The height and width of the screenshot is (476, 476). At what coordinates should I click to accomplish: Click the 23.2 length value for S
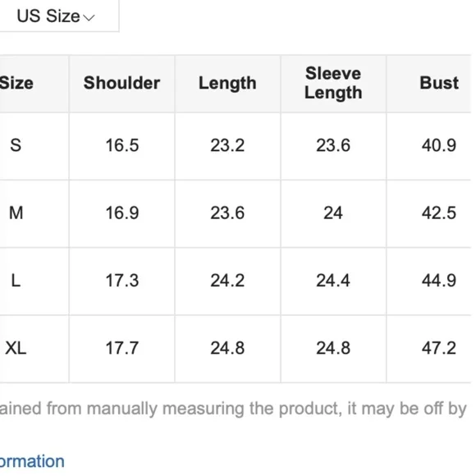(227, 145)
